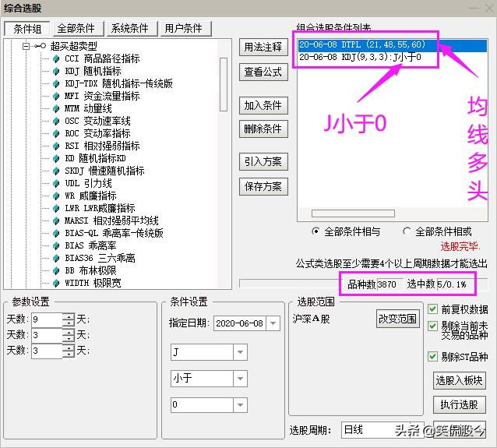
Task: Click the RSI 相对强弱指标 icon
Action: click(56, 146)
